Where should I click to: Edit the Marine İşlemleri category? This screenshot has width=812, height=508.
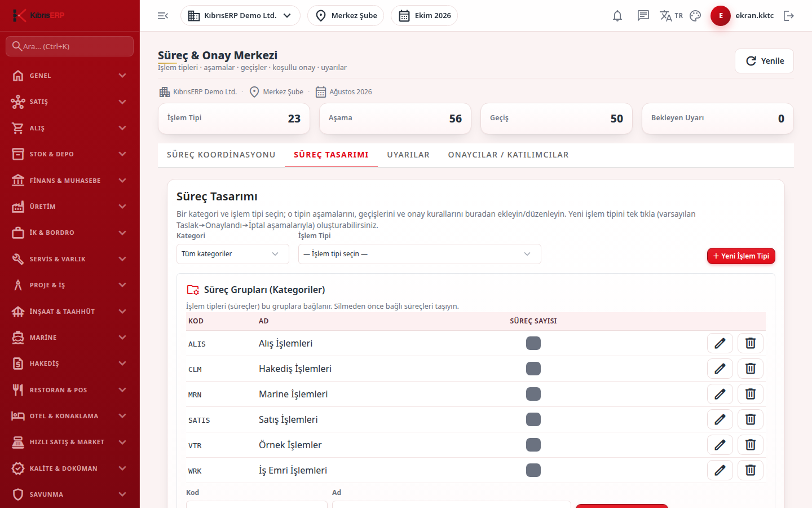click(720, 394)
